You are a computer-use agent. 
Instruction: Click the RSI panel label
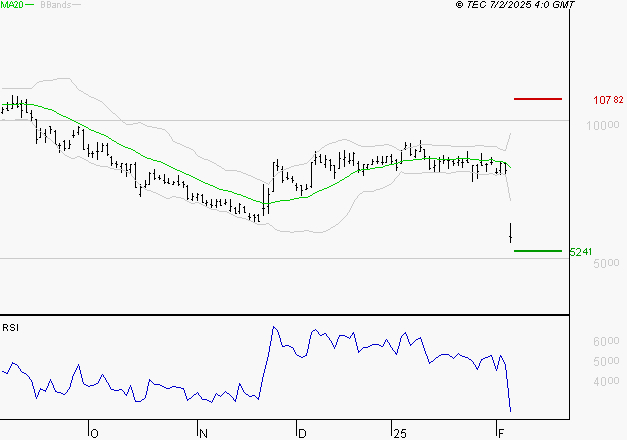(10, 328)
